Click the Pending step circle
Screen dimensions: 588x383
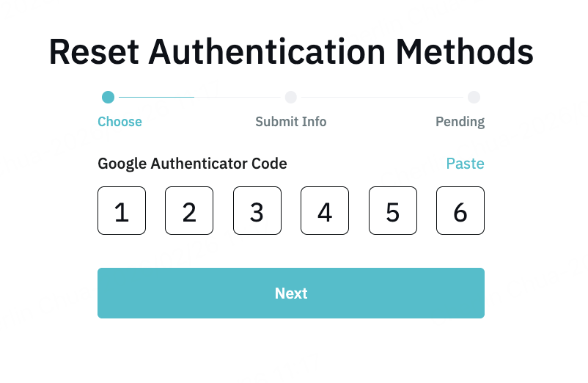pos(474,97)
